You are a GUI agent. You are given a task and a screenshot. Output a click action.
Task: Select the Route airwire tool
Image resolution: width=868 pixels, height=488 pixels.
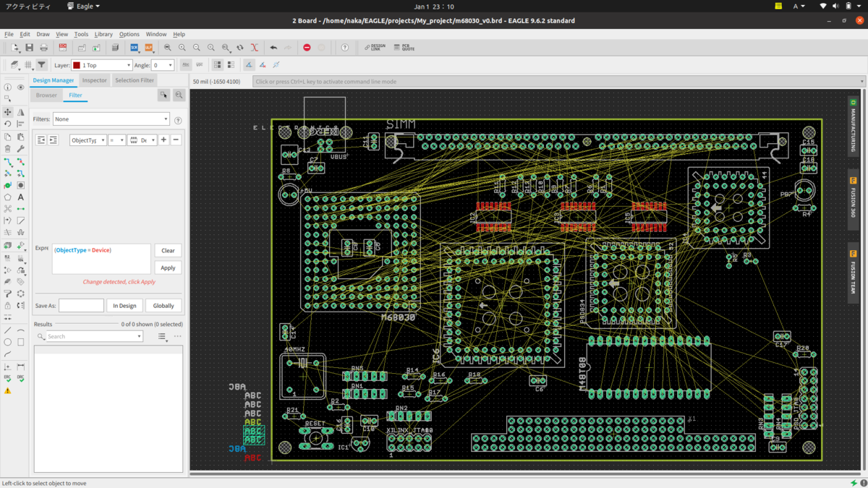[7, 161]
